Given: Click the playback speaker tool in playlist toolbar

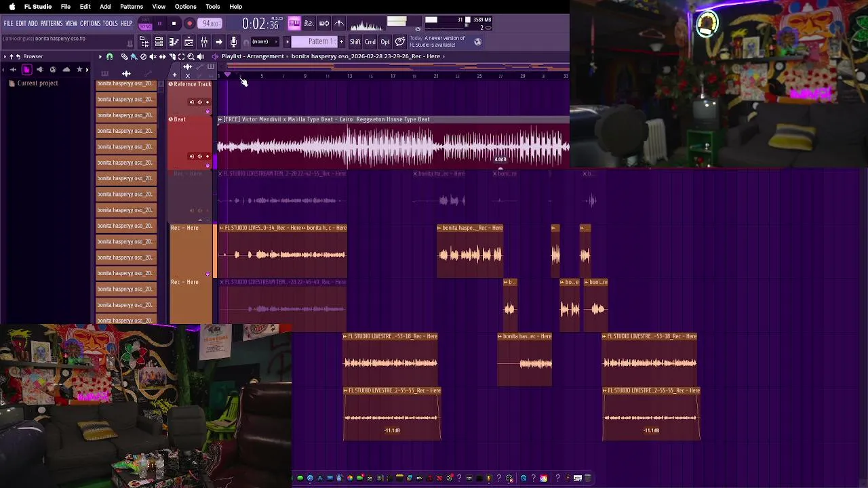Looking at the screenshot, I should click(200, 56).
